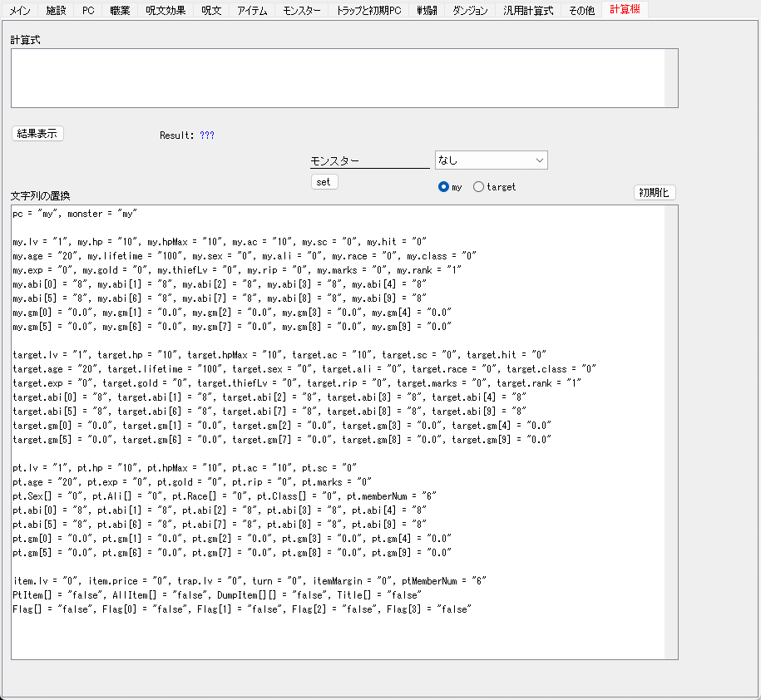Click the line starting my.age = "20"
The height and width of the screenshot is (700, 761).
click(245, 256)
